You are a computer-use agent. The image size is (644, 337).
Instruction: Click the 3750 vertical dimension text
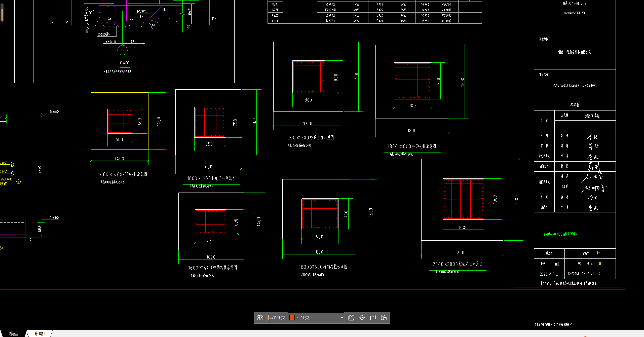tap(39, 170)
